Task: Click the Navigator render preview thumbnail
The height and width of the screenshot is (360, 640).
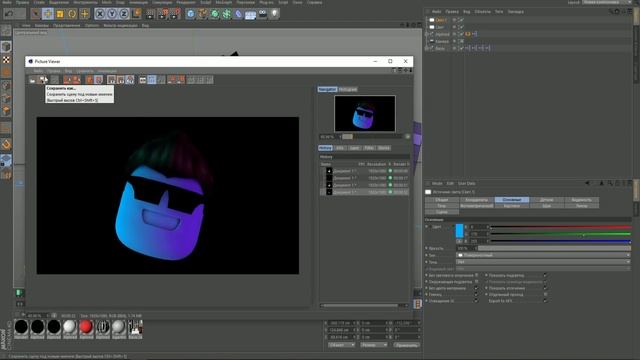Action: click(364, 113)
